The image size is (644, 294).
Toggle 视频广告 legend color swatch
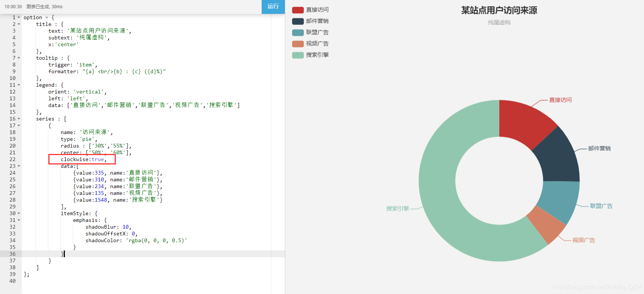(x=298, y=44)
